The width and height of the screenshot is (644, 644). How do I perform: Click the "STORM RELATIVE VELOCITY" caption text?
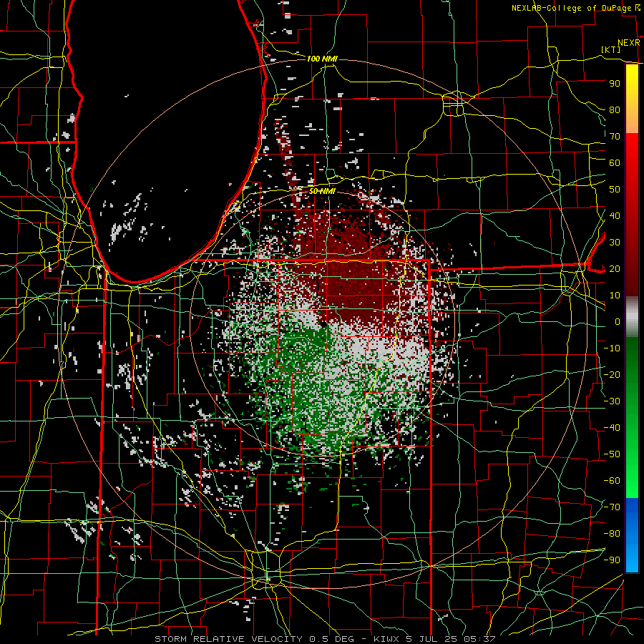228,639
